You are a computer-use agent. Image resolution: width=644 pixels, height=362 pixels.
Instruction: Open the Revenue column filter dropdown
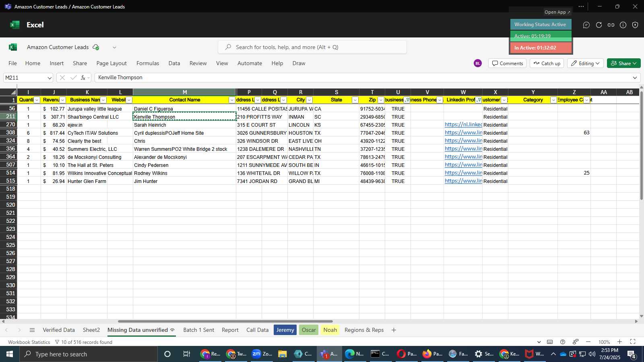tap(62, 100)
